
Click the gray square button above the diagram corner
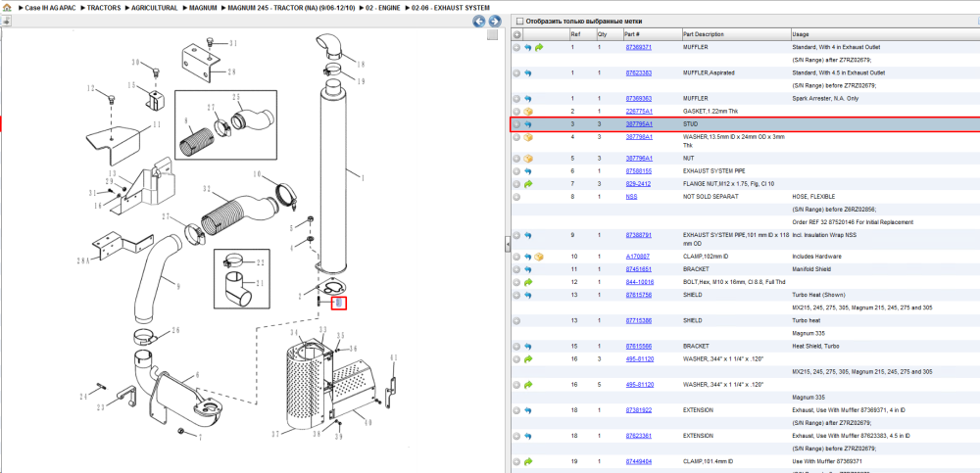point(493,35)
